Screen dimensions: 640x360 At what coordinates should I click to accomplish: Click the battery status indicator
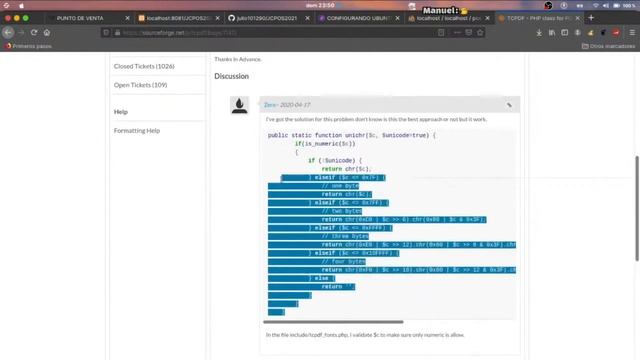616,5
